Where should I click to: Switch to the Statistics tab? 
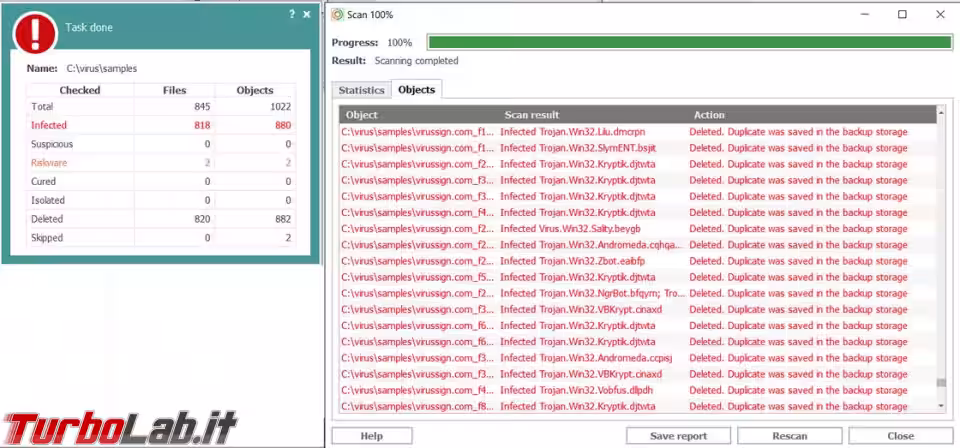tap(361, 90)
